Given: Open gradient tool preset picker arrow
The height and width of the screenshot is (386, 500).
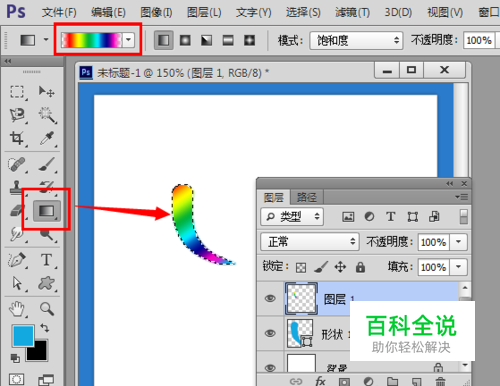Looking at the screenshot, I should [x=46, y=40].
